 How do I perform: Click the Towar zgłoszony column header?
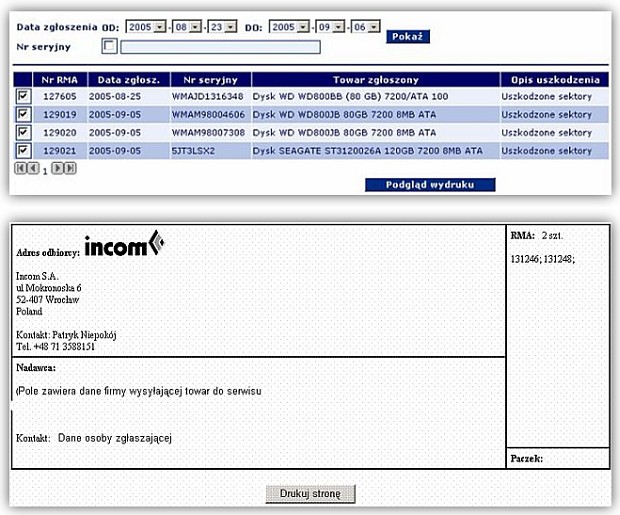[x=376, y=80]
